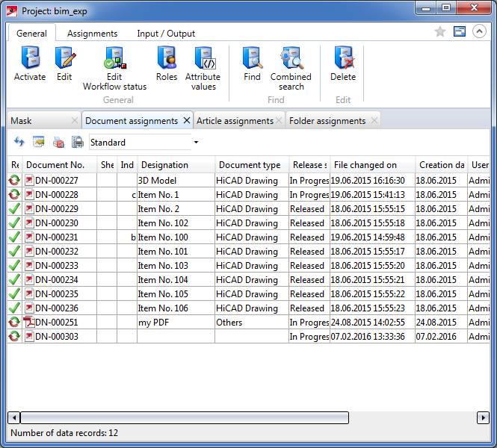This screenshot has width=497, height=448.
Task: Close the Article assignments tab
Action: tap(279, 120)
